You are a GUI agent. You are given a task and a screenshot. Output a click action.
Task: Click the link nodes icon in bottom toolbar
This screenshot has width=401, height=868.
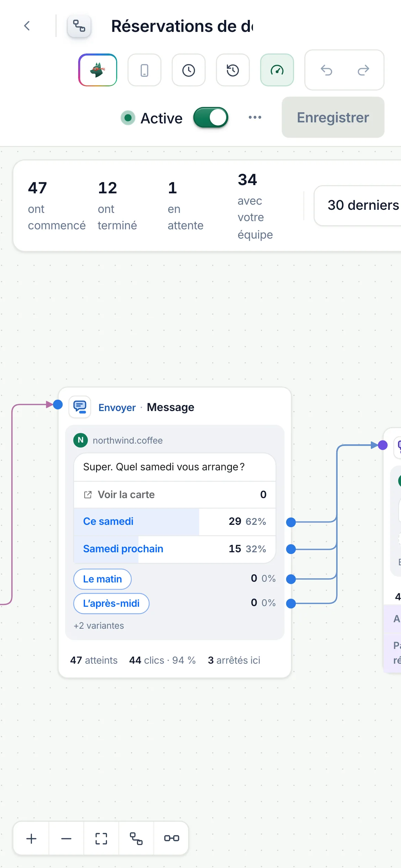click(x=171, y=839)
